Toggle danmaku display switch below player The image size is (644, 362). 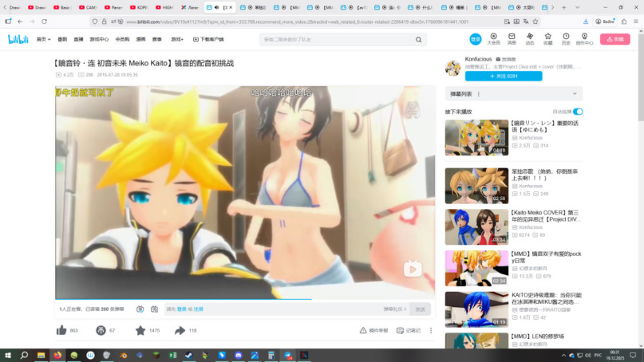pos(140,309)
